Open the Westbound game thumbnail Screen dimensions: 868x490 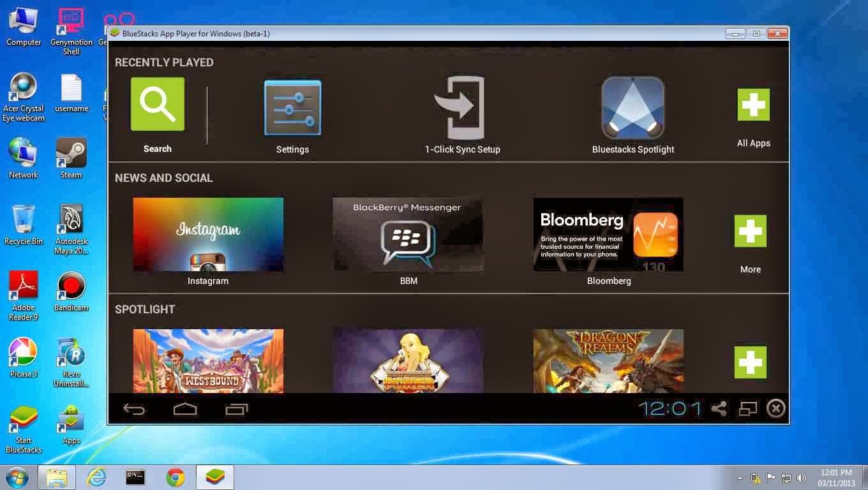point(208,360)
